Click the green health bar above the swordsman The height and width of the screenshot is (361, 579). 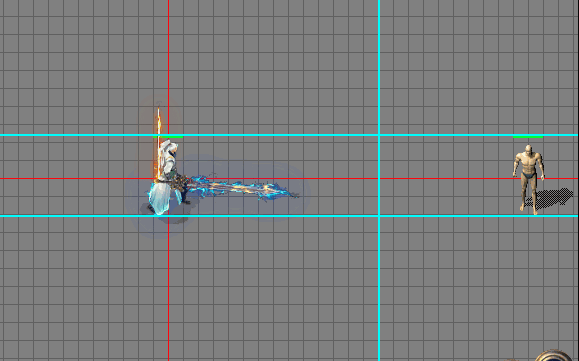tap(168, 137)
